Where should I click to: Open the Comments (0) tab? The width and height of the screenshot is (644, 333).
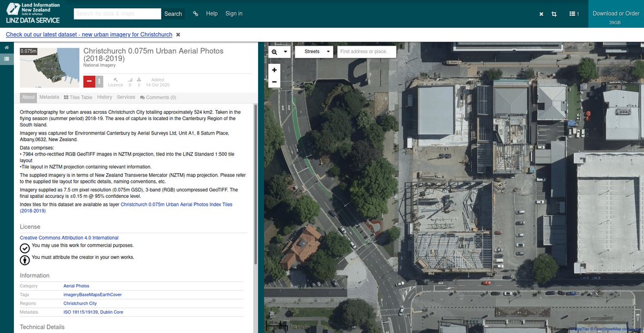[x=158, y=98]
